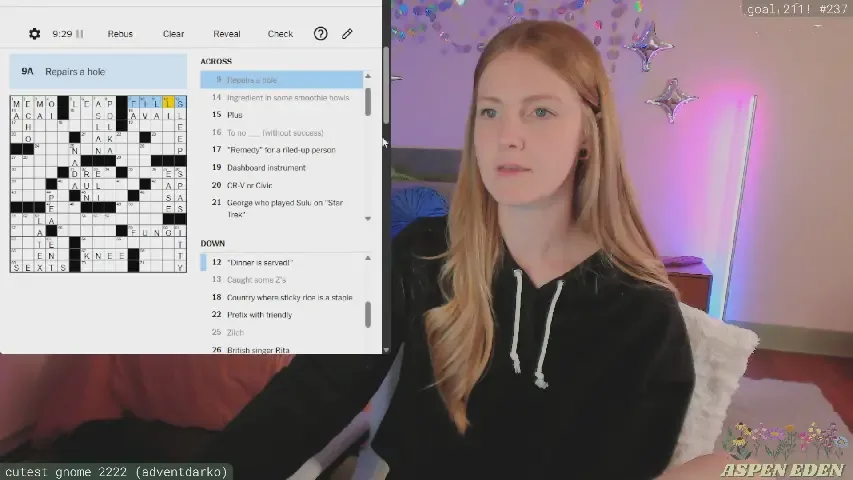Open the help question mark icon
The height and width of the screenshot is (480, 853).
[320, 34]
